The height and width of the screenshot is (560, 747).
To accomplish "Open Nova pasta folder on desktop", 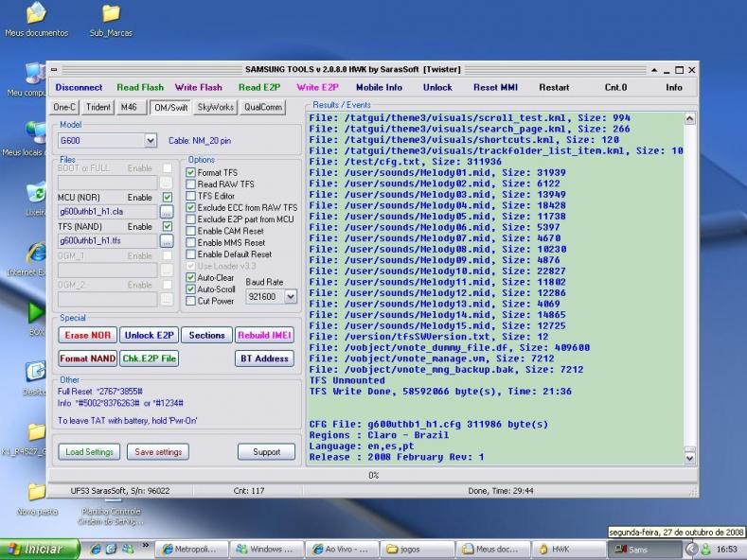I will (37, 499).
